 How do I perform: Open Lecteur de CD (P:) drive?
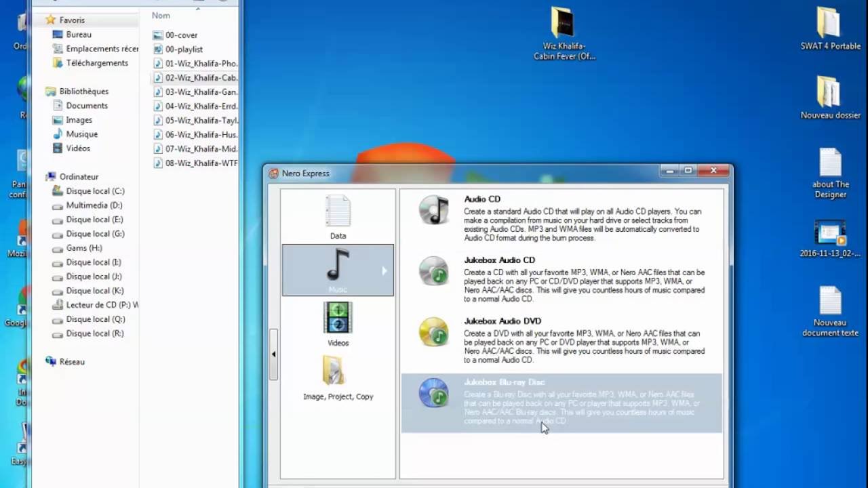tap(95, 305)
